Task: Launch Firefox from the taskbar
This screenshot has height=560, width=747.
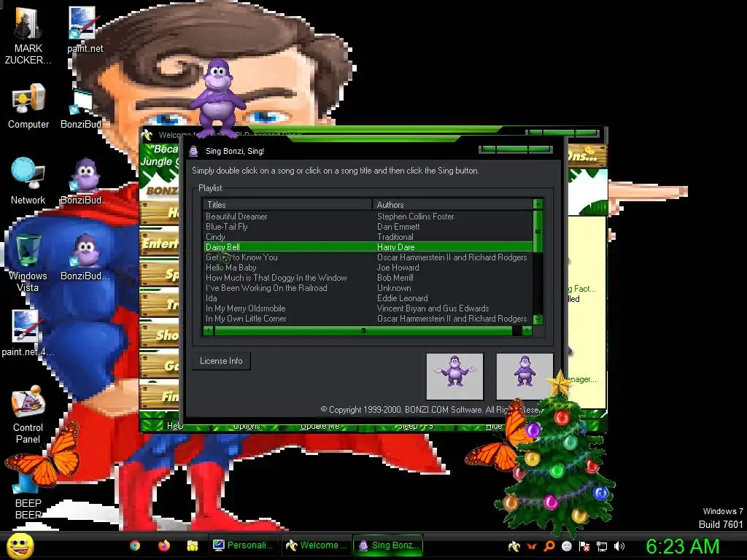Action: point(164,545)
